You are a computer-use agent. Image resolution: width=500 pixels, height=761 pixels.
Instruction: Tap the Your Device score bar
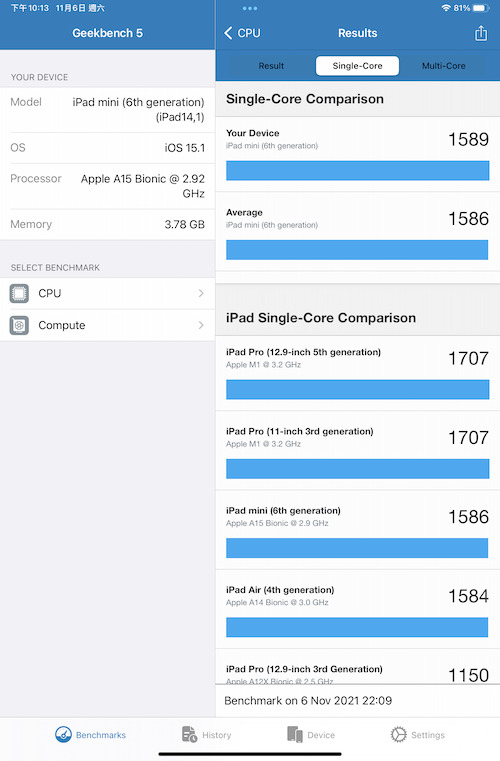click(x=357, y=171)
